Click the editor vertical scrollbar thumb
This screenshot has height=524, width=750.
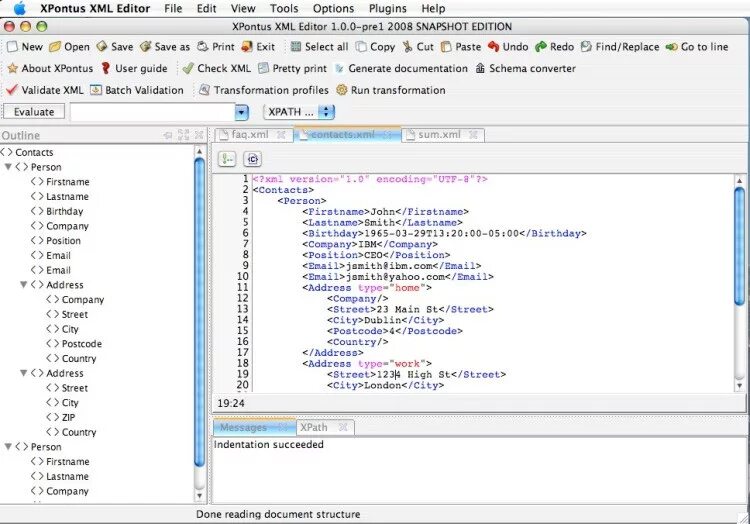coord(739,247)
